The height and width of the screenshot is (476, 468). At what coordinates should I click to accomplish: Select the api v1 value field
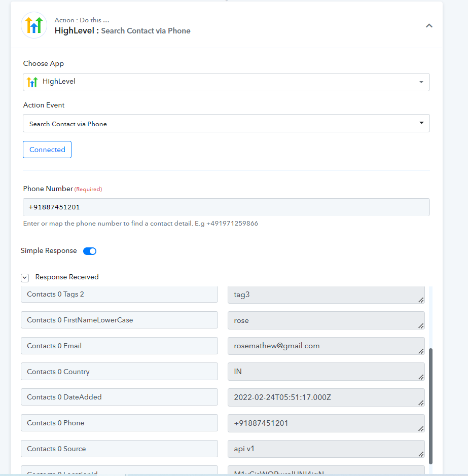(x=326, y=449)
